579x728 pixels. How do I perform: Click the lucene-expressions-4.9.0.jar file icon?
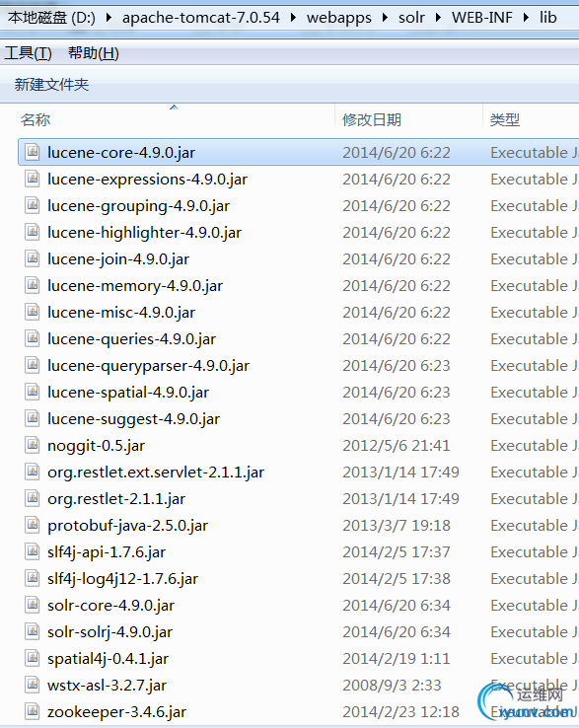[x=32, y=179]
